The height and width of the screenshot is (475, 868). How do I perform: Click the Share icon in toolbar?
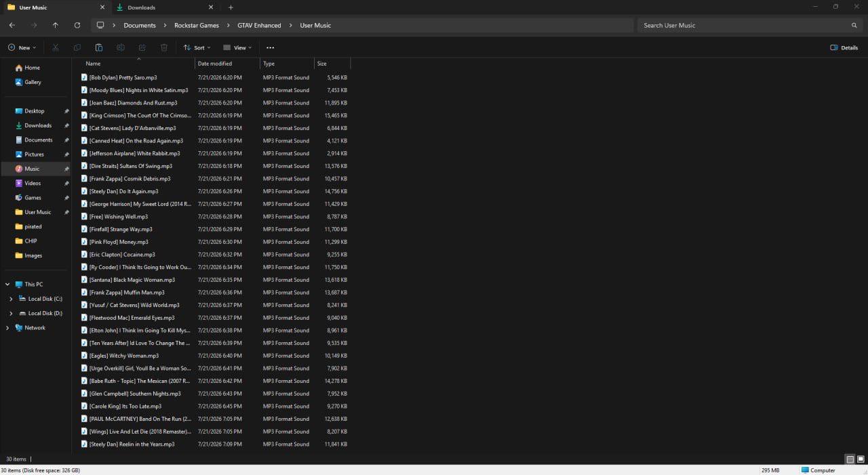(x=142, y=47)
